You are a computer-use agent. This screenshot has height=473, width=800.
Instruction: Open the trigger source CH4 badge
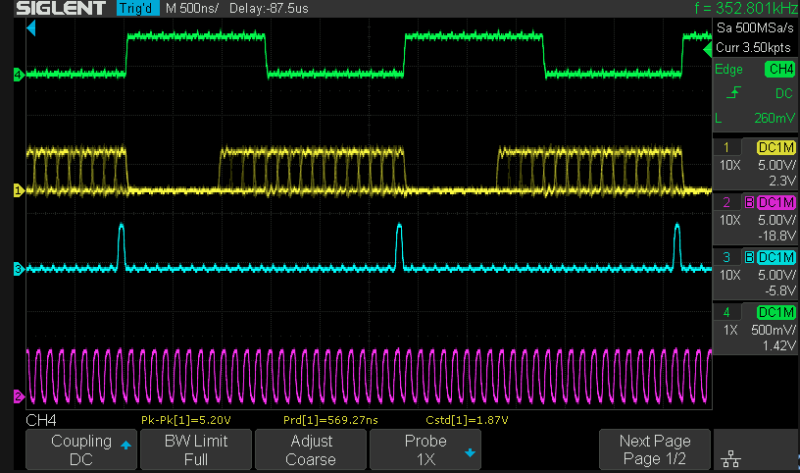tap(778, 69)
